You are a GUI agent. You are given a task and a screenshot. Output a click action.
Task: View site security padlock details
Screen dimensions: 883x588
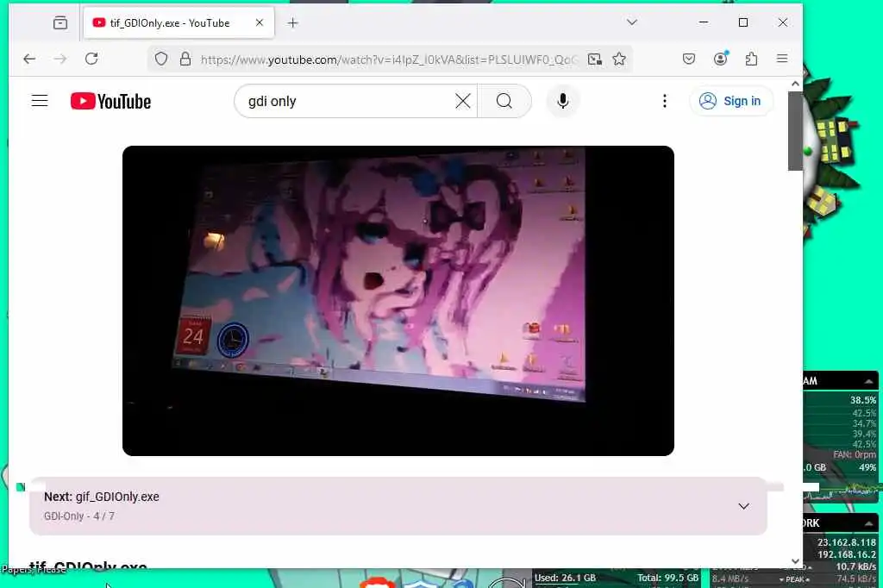click(x=185, y=59)
